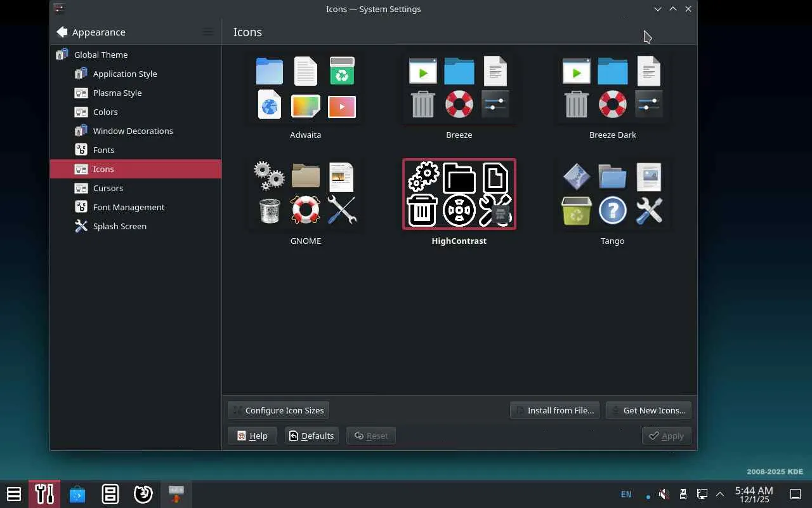Viewport: 812px width, 508px height.
Task: Open the window menu icon in the title bar
Action: pos(59,9)
